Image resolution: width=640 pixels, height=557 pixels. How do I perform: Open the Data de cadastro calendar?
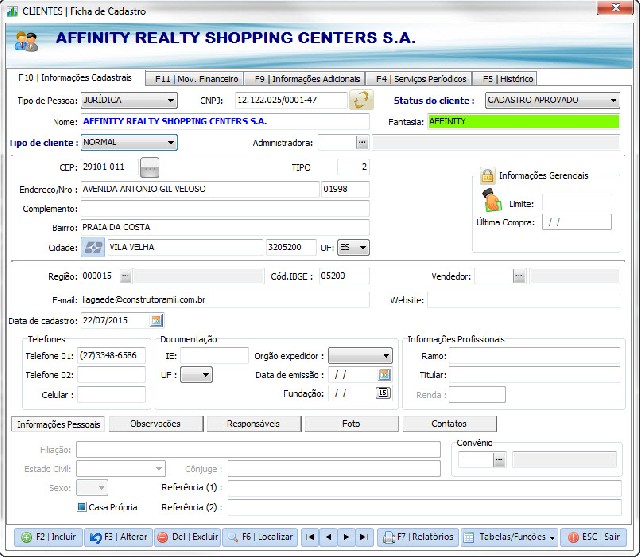pos(156,320)
